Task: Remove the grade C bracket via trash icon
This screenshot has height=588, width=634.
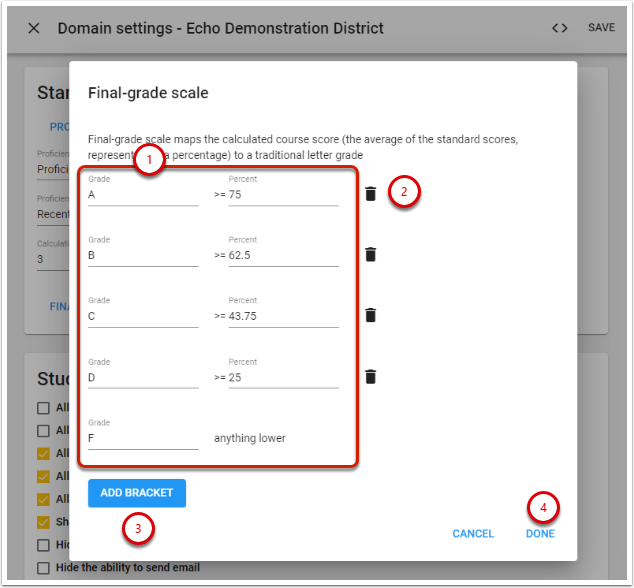Action: (x=370, y=315)
